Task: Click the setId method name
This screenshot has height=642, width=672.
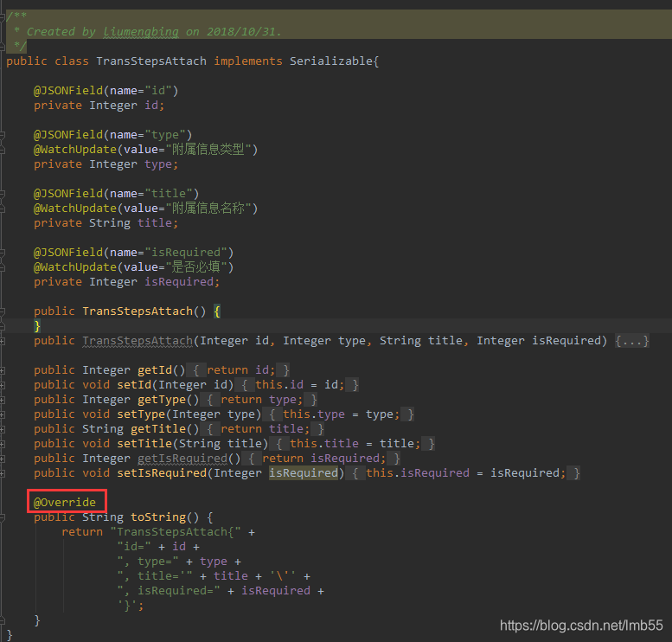Action: [x=134, y=385]
